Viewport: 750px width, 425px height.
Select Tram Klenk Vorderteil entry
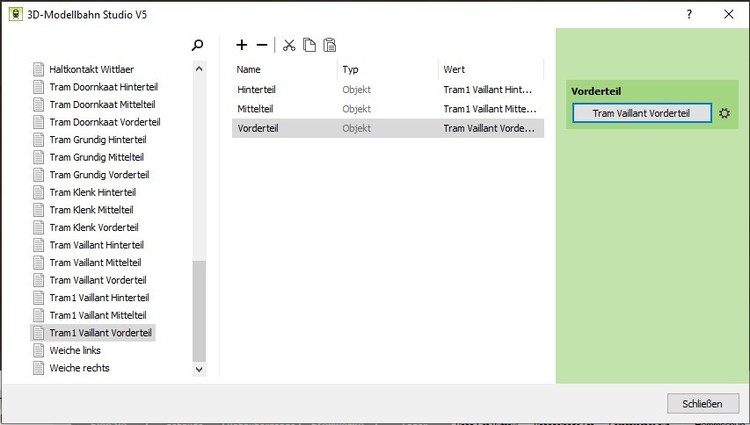94,228
